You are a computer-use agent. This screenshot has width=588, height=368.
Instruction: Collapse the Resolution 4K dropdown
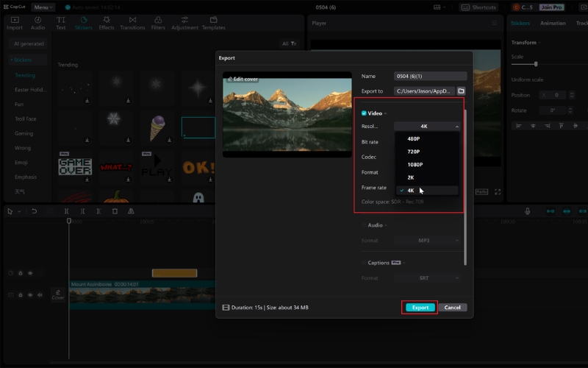[427, 126]
